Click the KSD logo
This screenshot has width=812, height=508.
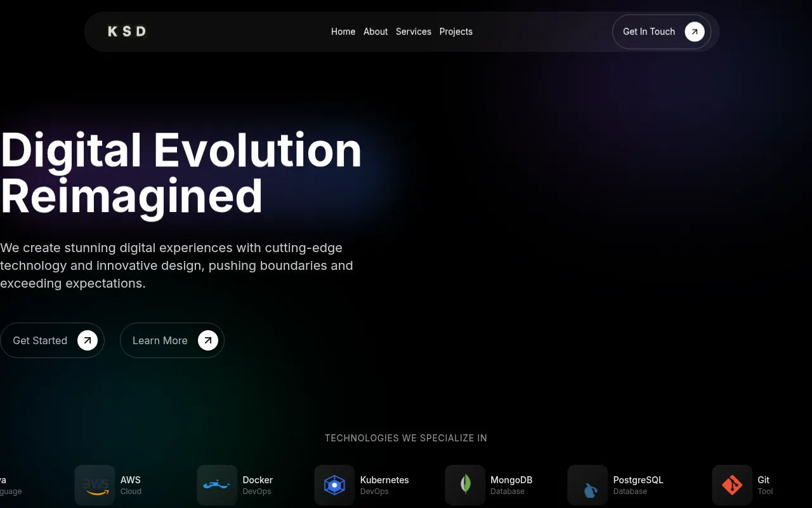tap(127, 31)
